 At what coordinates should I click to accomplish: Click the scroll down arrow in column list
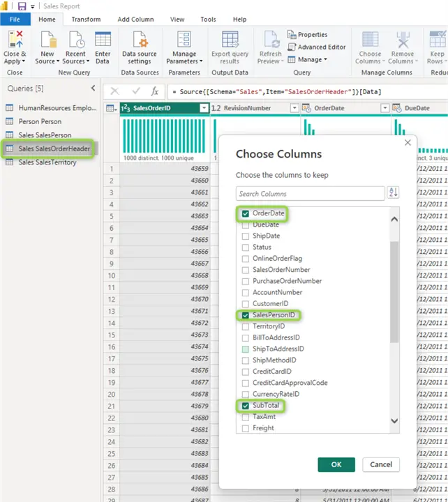click(x=394, y=420)
